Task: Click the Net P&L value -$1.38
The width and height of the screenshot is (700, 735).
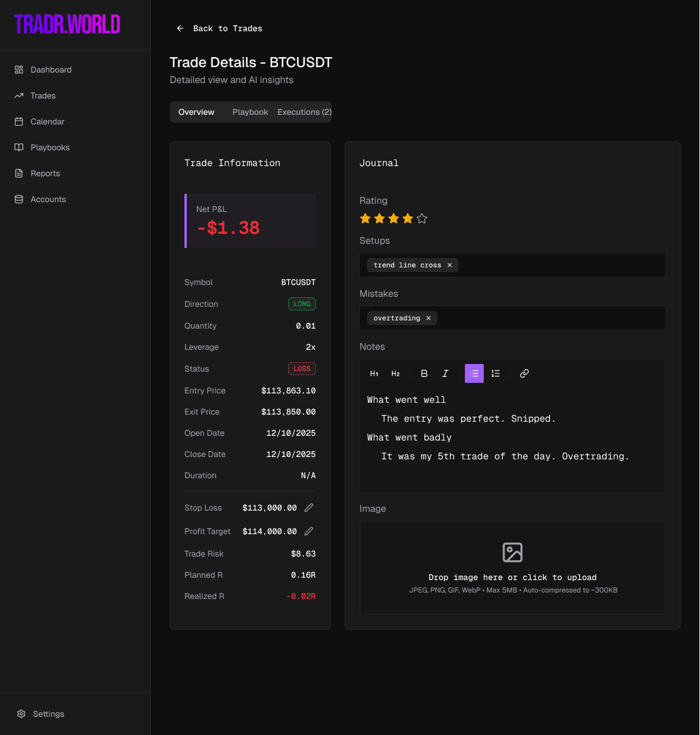Action: pyautogui.click(x=228, y=228)
